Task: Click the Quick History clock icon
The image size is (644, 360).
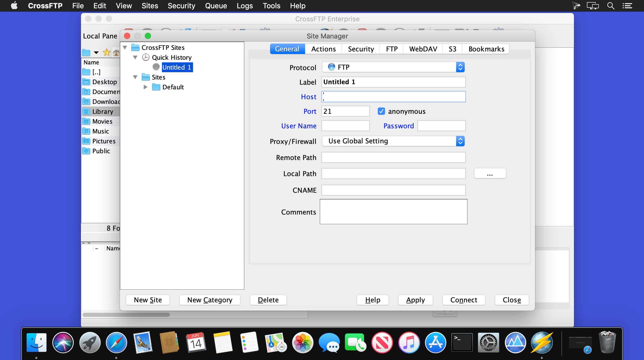Action: [x=146, y=57]
